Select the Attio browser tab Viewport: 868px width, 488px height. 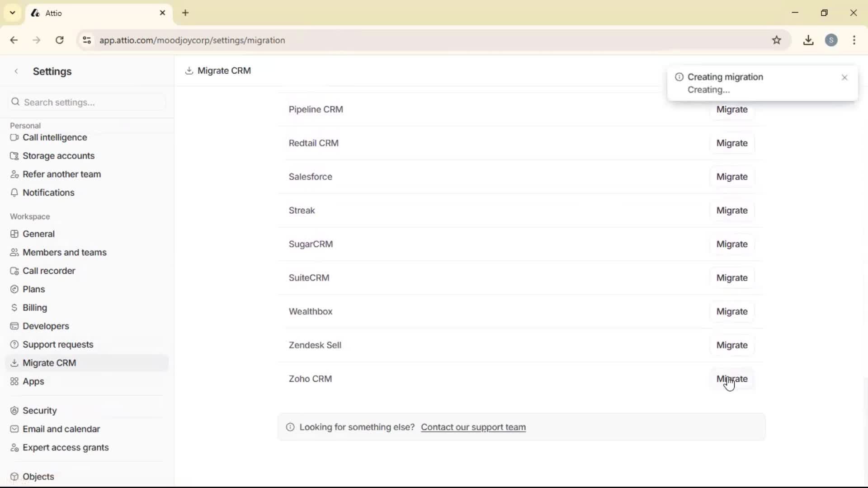click(x=52, y=13)
